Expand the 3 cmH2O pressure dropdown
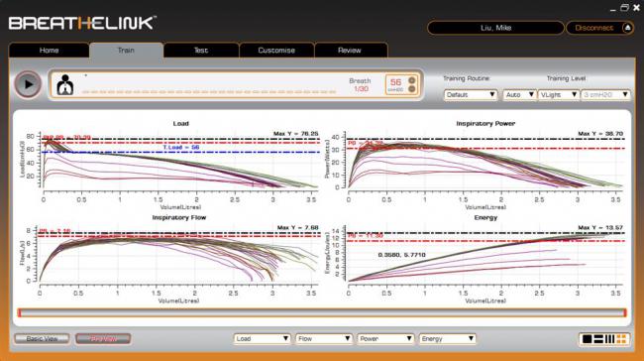 pos(605,95)
